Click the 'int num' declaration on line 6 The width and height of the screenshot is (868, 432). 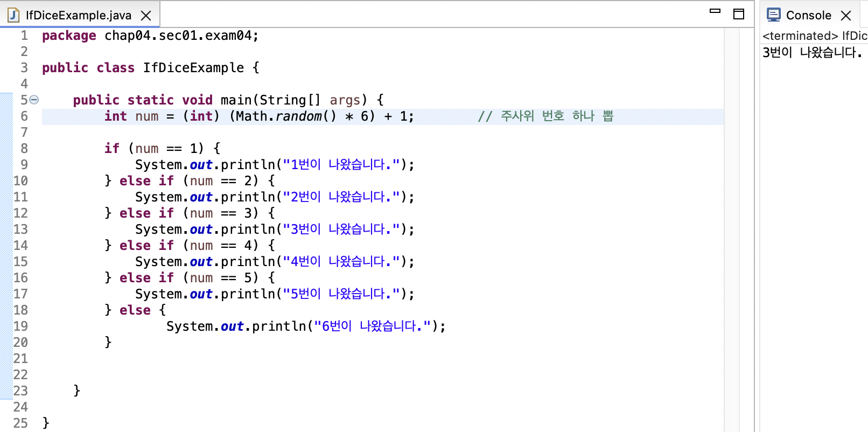(131, 116)
